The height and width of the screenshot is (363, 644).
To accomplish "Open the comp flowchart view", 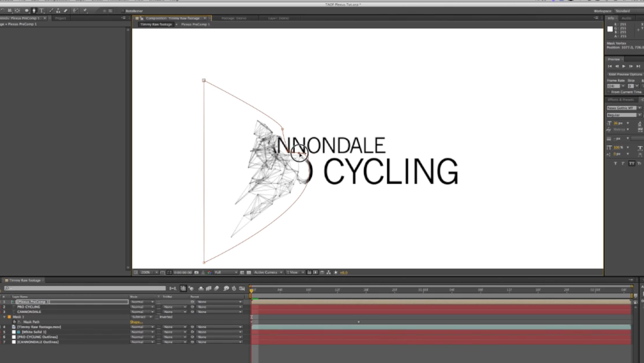I will 328,272.
